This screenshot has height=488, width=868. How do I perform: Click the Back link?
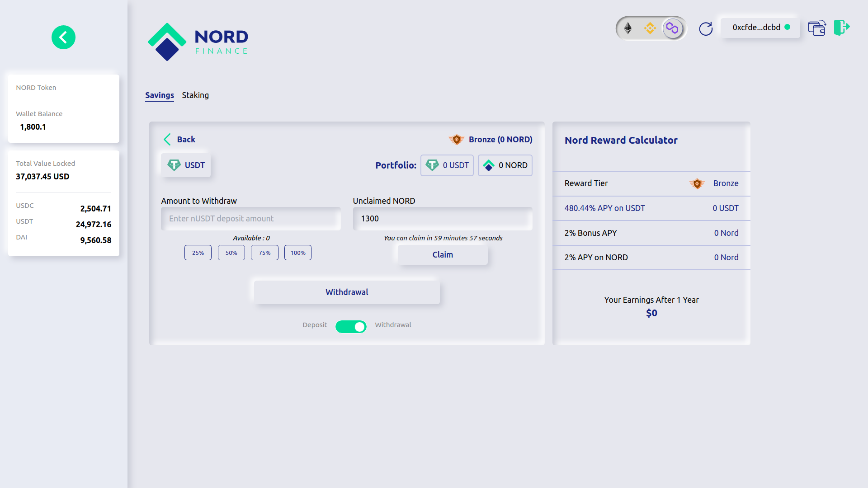tap(186, 140)
